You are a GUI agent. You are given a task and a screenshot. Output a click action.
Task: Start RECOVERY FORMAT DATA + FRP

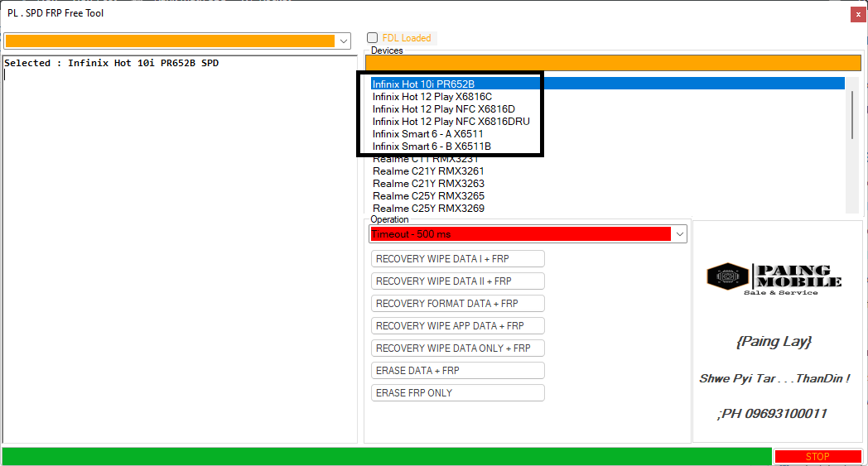[457, 304]
